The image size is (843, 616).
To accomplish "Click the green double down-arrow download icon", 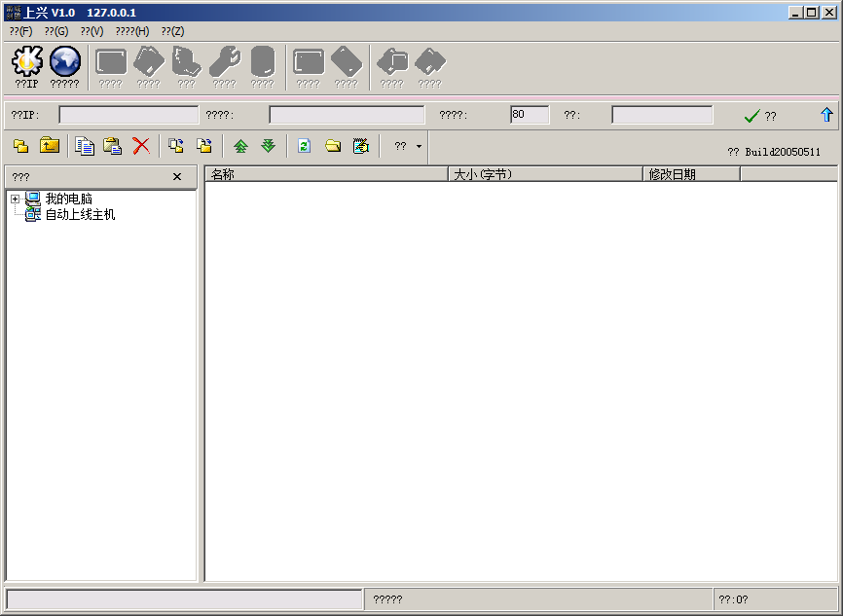I will (x=268, y=146).
